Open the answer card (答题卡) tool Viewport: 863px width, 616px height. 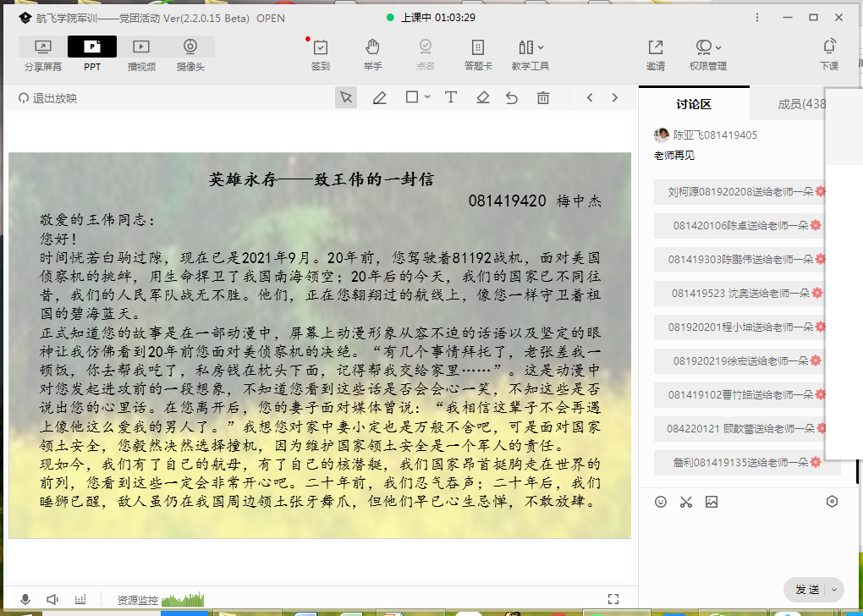tap(477, 54)
